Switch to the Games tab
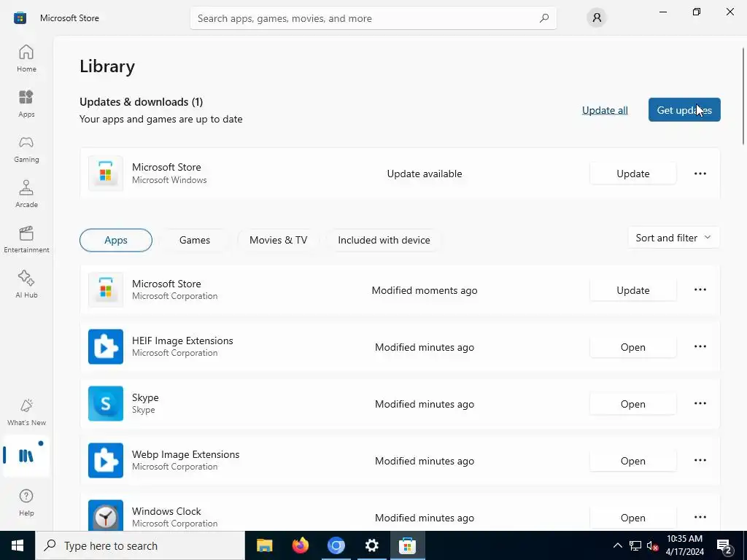Screen dimensions: 747x560 pyautogui.click(x=194, y=240)
